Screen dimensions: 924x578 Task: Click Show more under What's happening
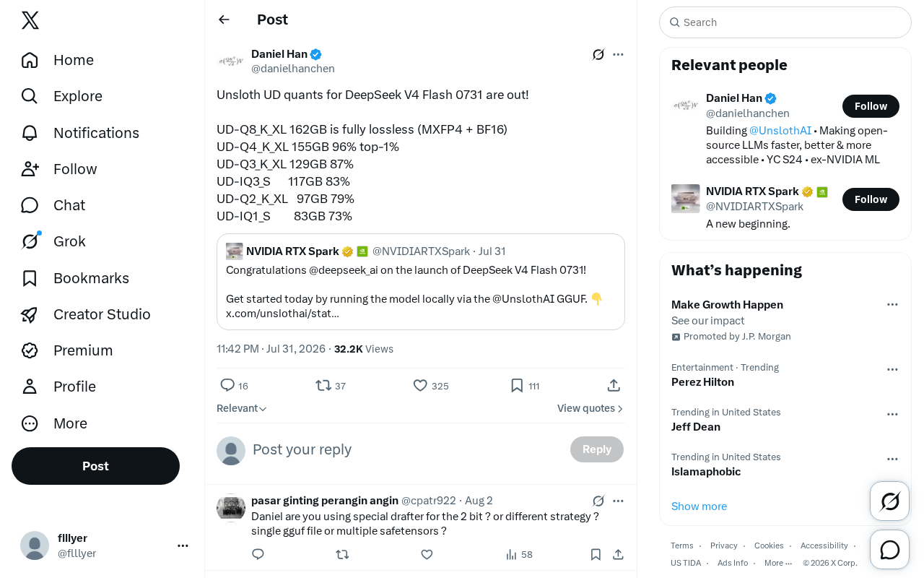tap(699, 506)
